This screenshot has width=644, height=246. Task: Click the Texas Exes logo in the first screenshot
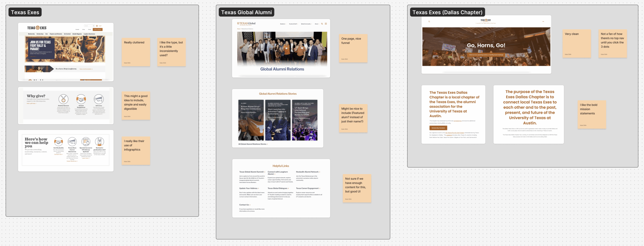pos(37,28)
